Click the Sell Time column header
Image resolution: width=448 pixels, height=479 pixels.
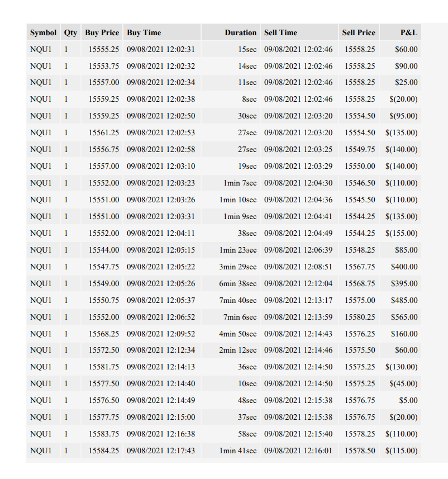coord(299,32)
